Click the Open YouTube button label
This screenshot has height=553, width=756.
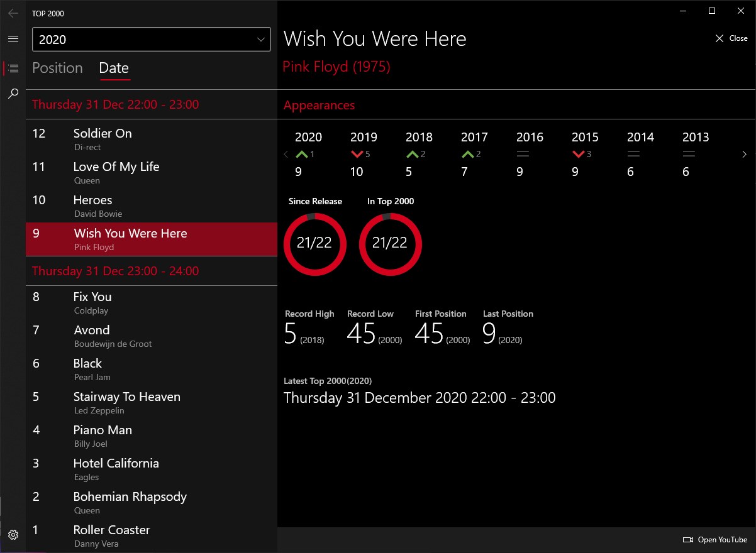coord(723,540)
